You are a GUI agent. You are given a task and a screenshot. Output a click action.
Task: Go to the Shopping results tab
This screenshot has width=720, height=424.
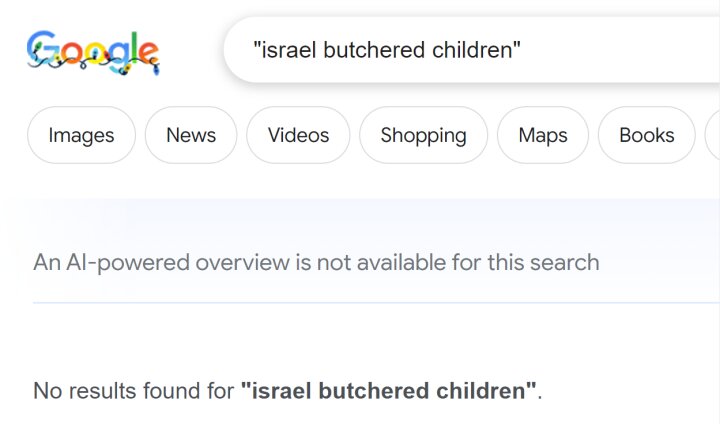click(x=423, y=135)
